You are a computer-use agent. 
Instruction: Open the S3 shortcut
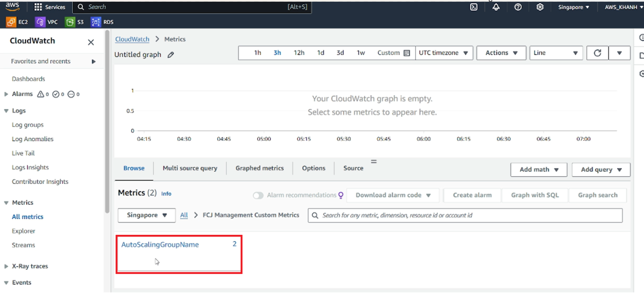pos(75,22)
